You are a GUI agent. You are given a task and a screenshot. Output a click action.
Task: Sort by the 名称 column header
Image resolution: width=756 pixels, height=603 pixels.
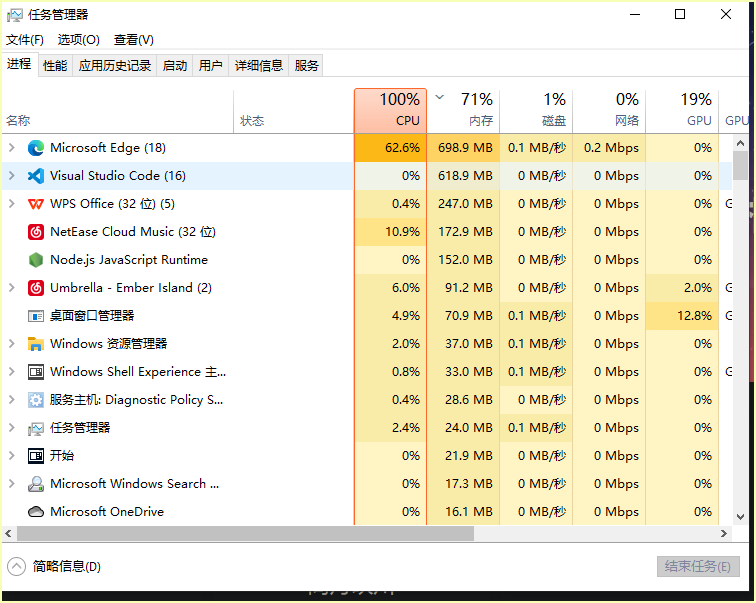click(118, 110)
